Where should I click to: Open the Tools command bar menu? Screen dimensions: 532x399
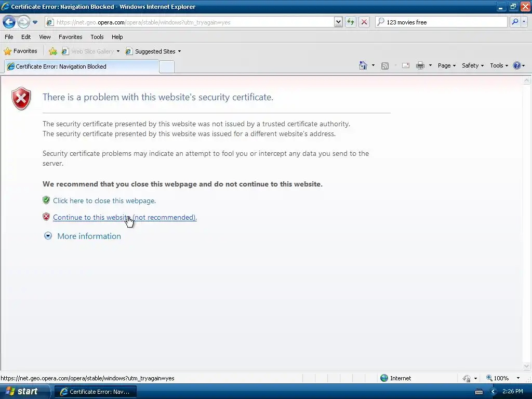tap(499, 65)
